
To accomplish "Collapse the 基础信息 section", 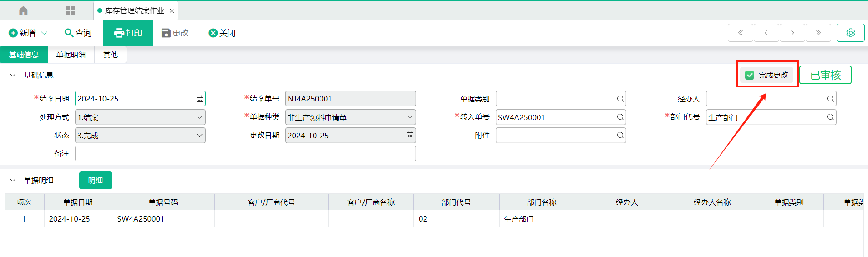I will pos(13,75).
